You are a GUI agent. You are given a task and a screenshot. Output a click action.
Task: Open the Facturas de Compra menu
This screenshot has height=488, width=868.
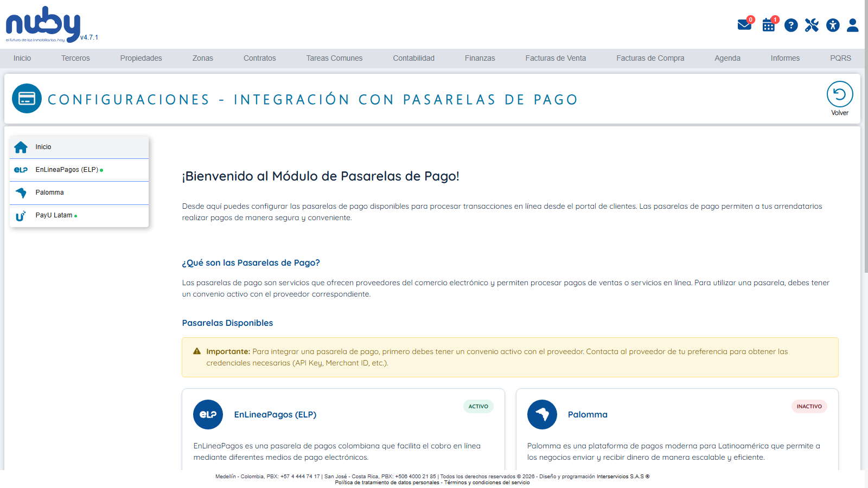(x=650, y=58)
